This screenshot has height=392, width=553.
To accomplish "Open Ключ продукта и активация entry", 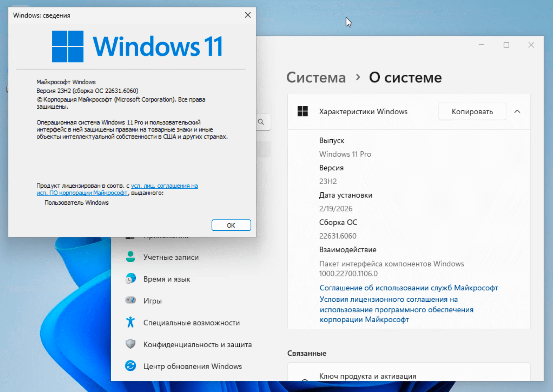I will pos(367,376).
